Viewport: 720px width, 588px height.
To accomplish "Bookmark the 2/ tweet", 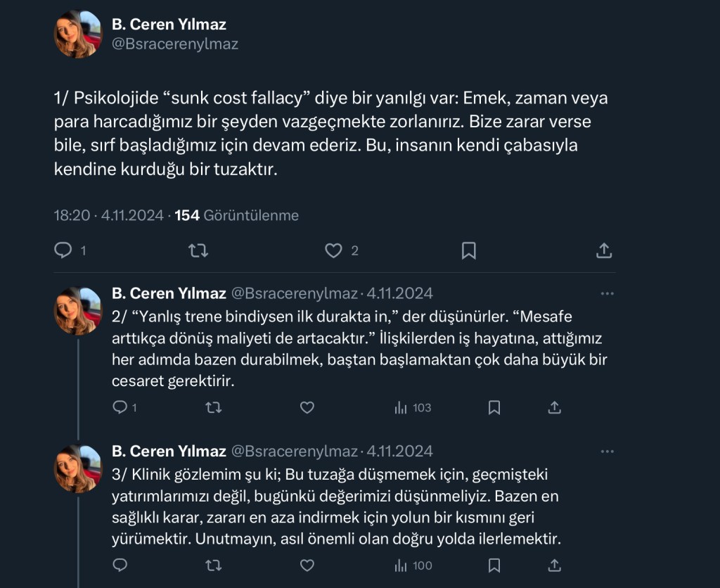I will point(494,407).
